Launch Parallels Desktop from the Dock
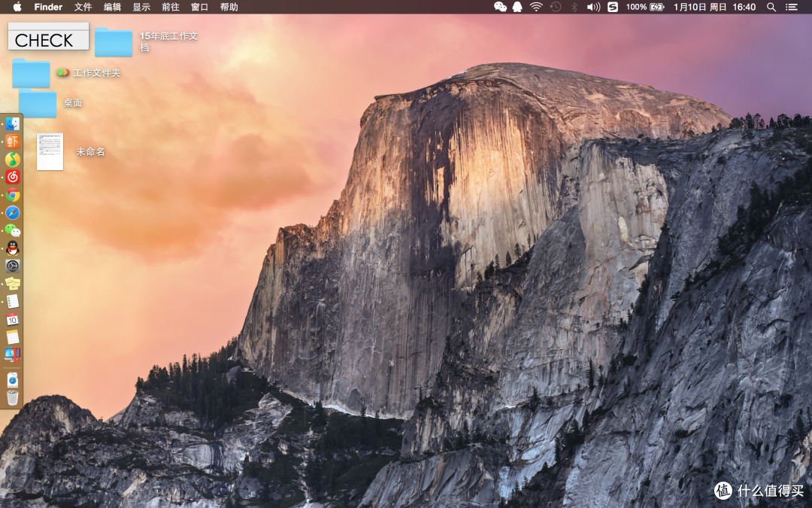The image size is (812, 508). coord(13,354)
